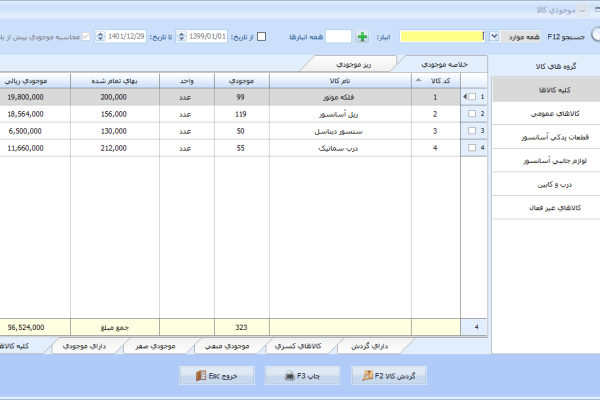Open the همه موارد dropdown arrow
Viewport: 600px width, 400px height.
[494, 36]
